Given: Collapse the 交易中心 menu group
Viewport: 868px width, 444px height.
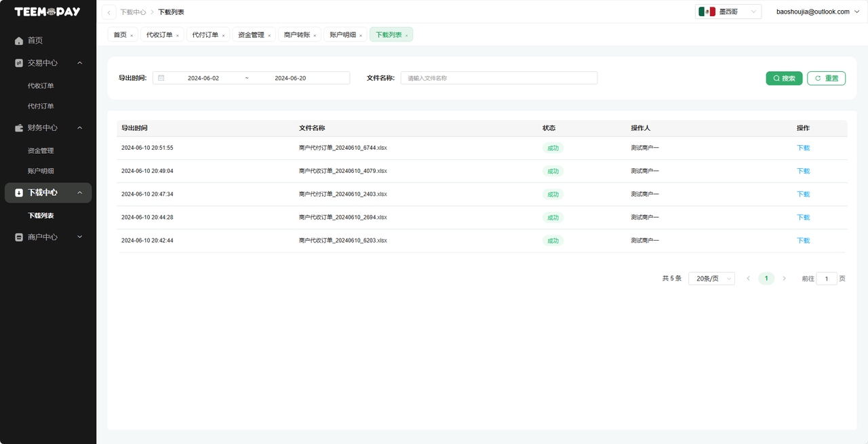Looking at the screenshot, I should (x=79, y=63).
